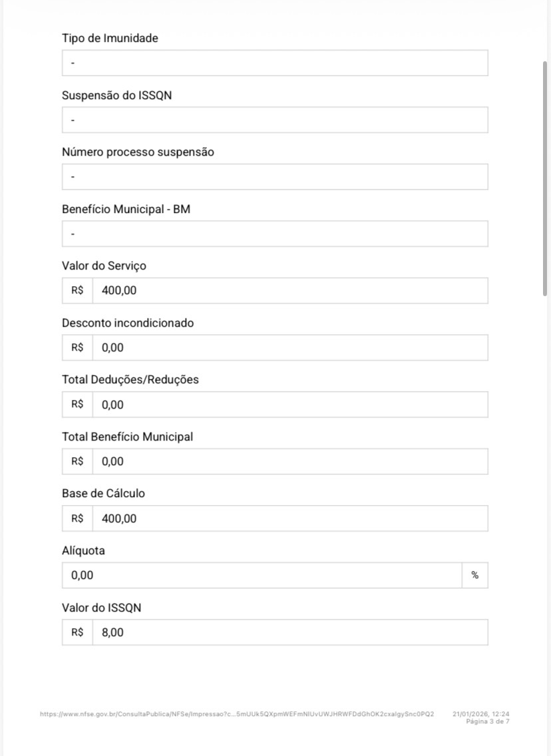Select the Suspensão do ISSQN field

click(x=274, y=120)
